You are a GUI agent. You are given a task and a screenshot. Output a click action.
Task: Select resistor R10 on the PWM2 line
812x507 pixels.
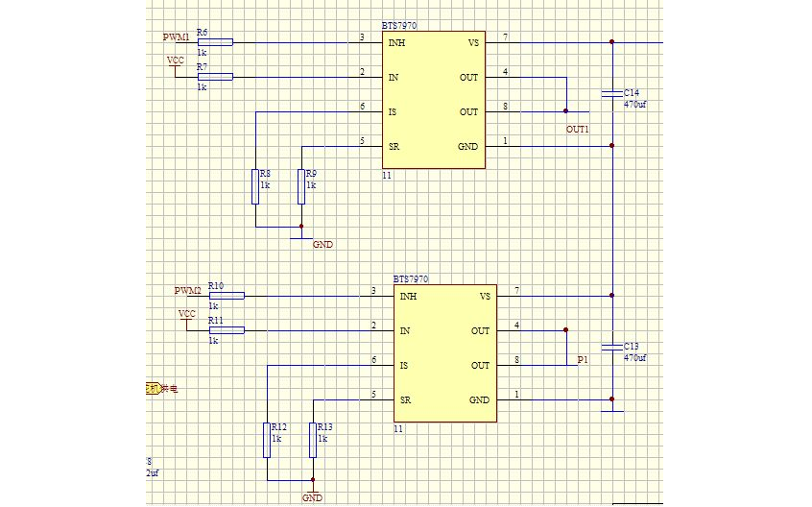point(227,296)
